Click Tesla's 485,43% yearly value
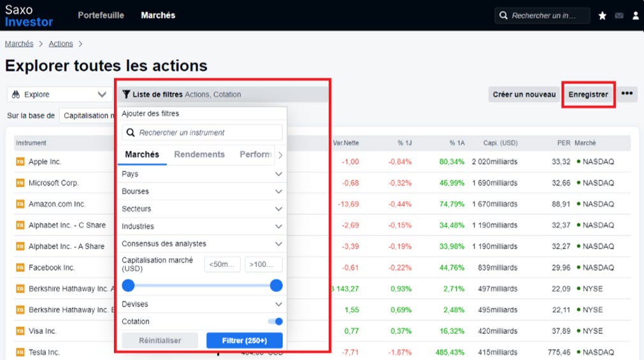 [x=450, y=352]
